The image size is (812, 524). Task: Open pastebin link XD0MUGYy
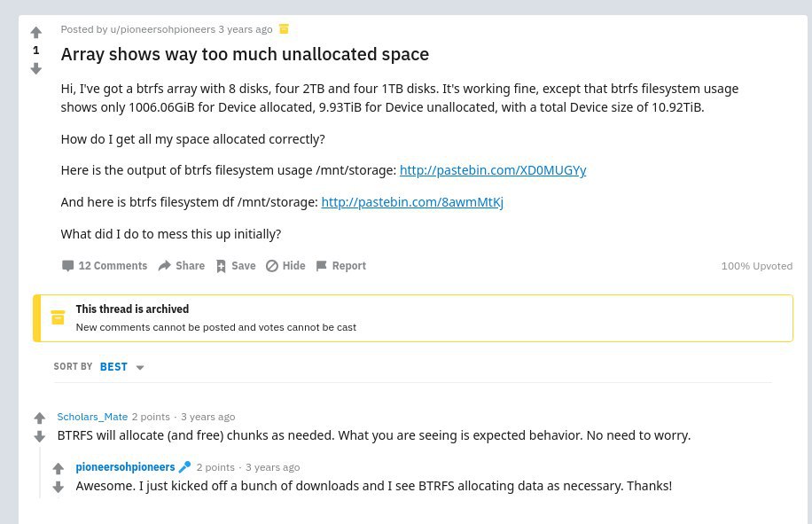click(493, 170)
